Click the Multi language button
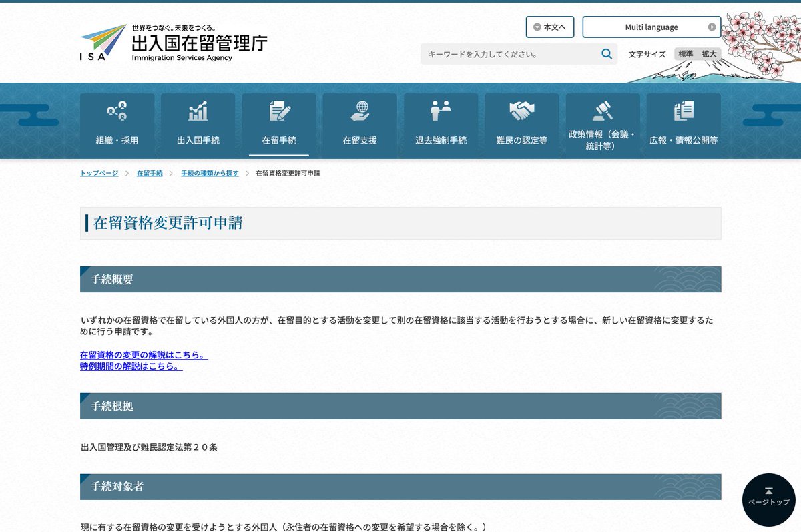 coord(651,27)
